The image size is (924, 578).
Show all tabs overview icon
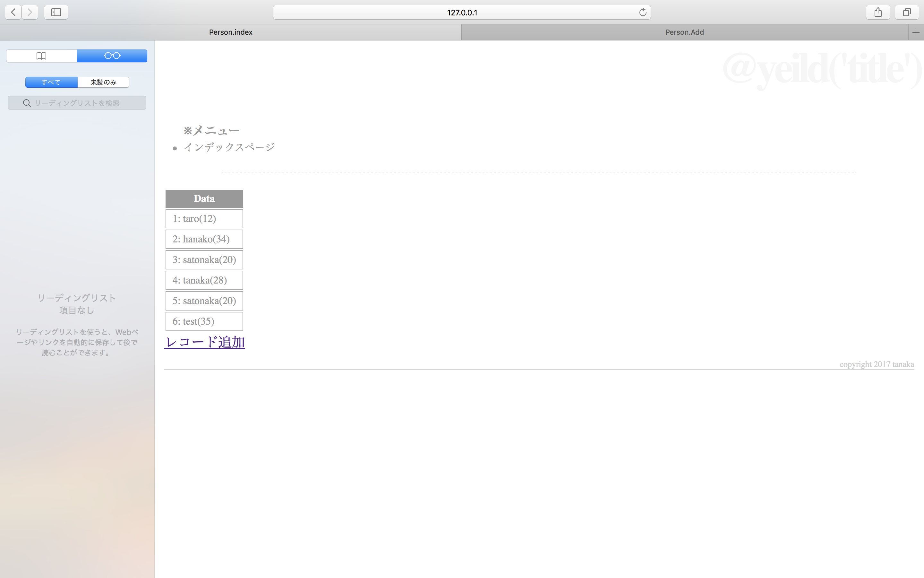click(x=907, y=12)
